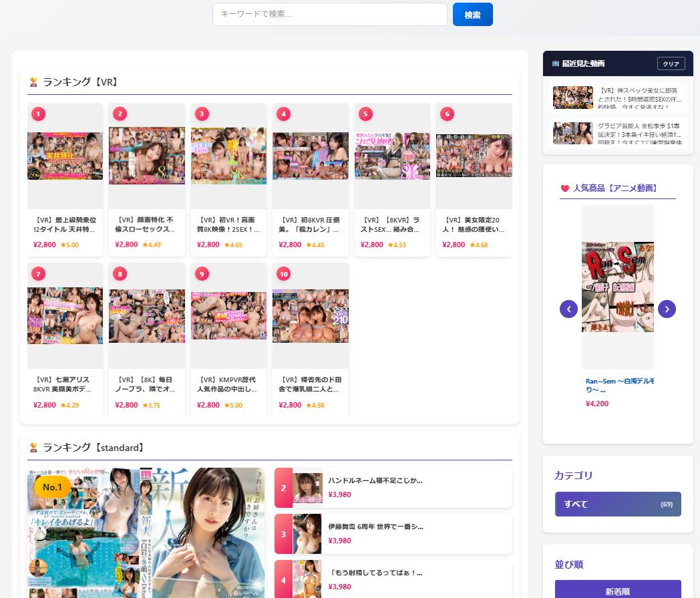Viewport: 700px width, 598px height.
Task: Click the rank 10 badge in VR ranking
Action: (x=284, y=274)
